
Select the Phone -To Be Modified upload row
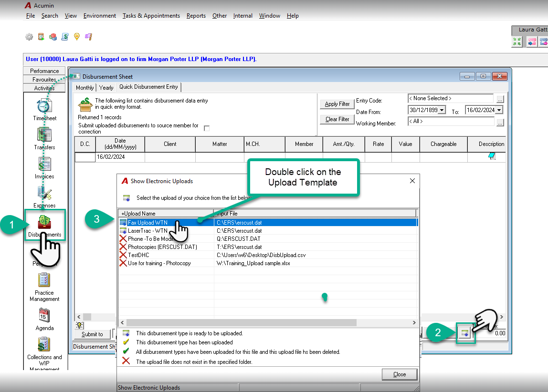point(268,239)
